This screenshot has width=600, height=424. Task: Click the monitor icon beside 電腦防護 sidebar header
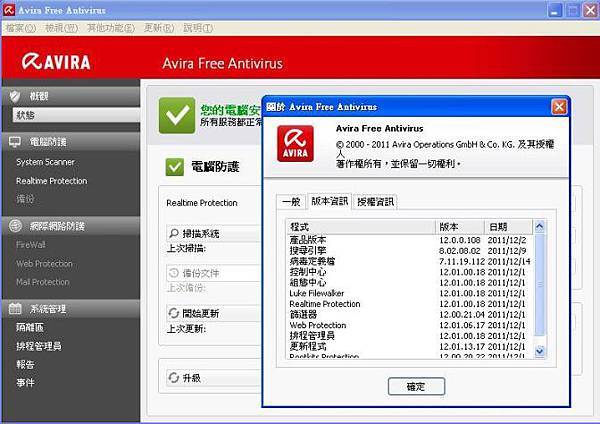[15, 142]
